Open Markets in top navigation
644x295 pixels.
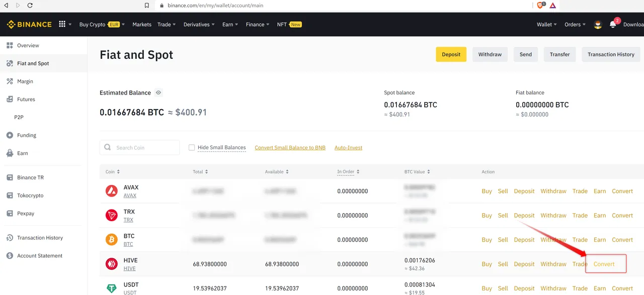[142, 24]
